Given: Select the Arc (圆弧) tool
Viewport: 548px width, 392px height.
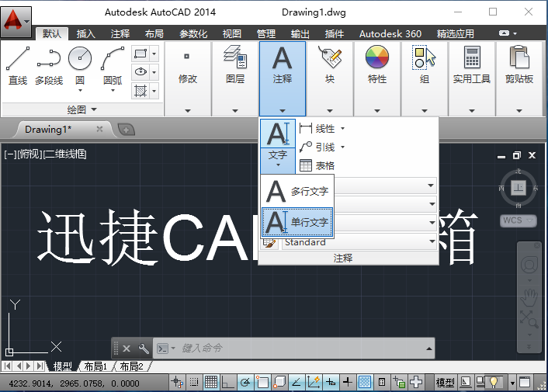Looking at the screenshot, I should (x=113, y=65).
